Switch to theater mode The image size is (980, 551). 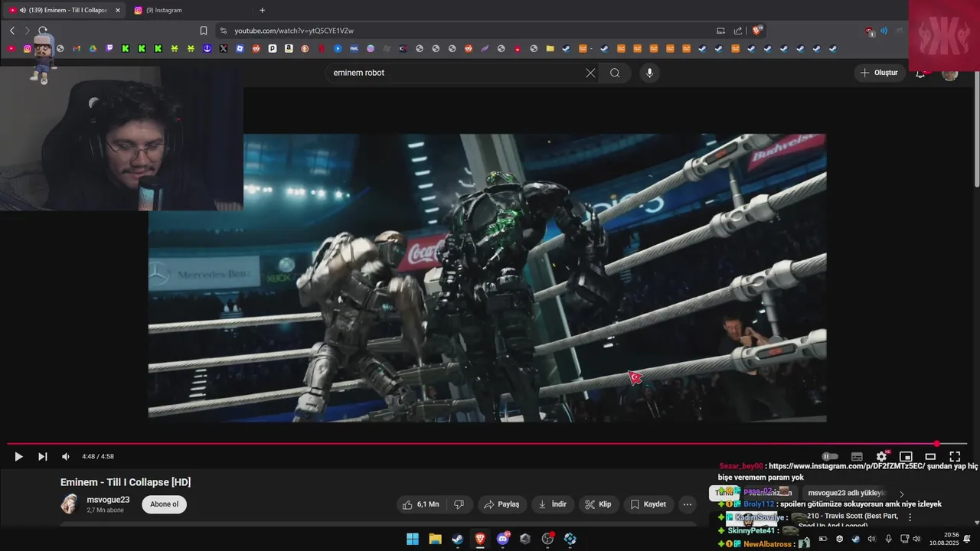pyautogui.click(x=930, y=456)
